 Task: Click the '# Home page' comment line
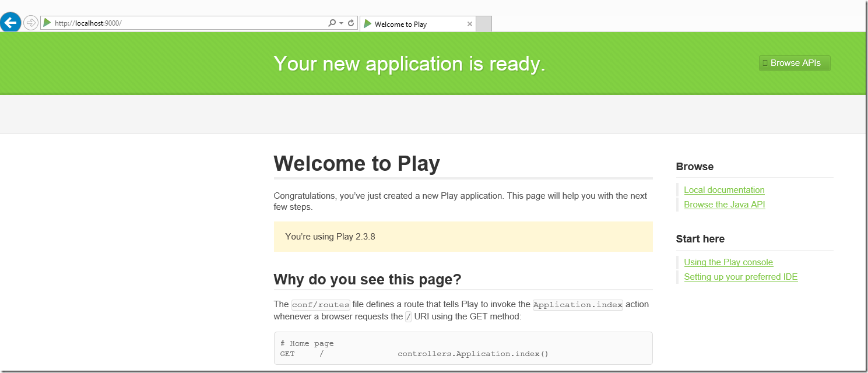(307, 343)
